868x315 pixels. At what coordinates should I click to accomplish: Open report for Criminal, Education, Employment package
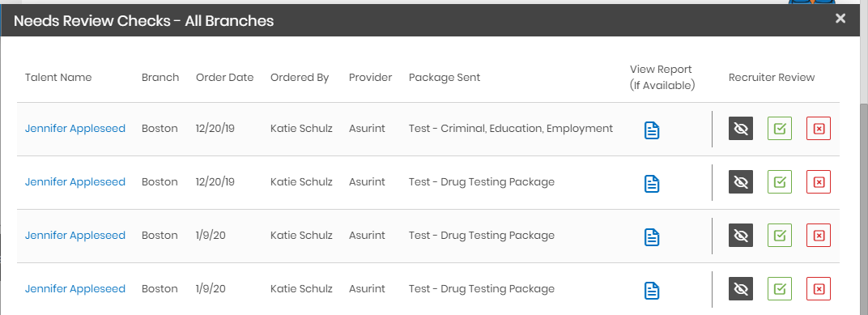pyautogui.click(x=652, y=130)
